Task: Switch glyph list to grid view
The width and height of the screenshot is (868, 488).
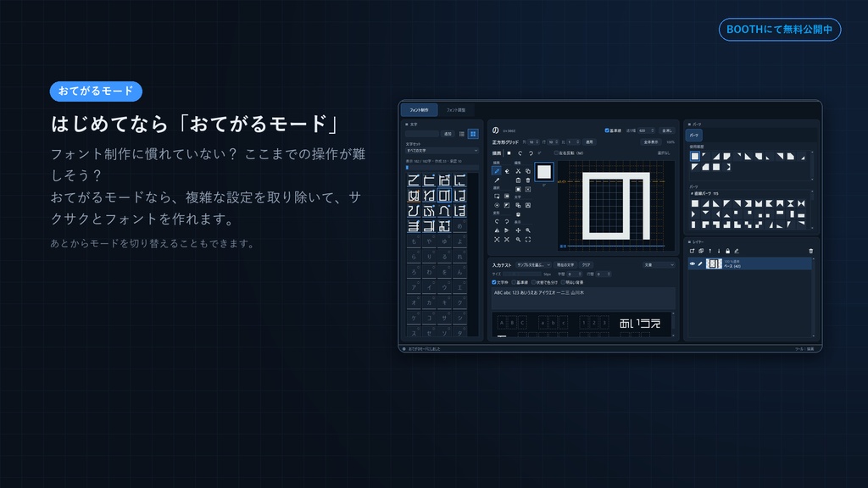Action: click(473, 134)
